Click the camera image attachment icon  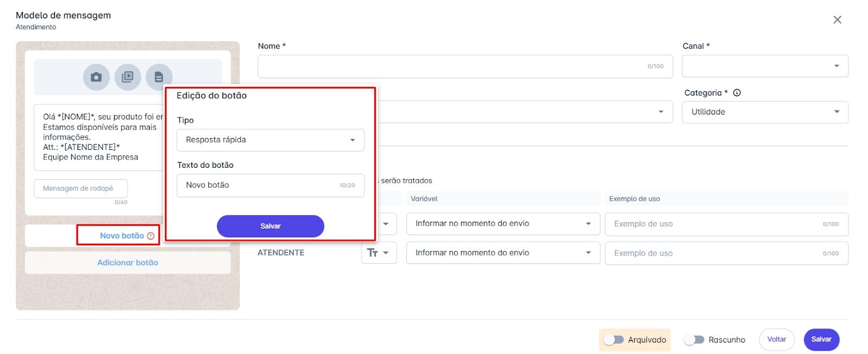tap(96, 77)
